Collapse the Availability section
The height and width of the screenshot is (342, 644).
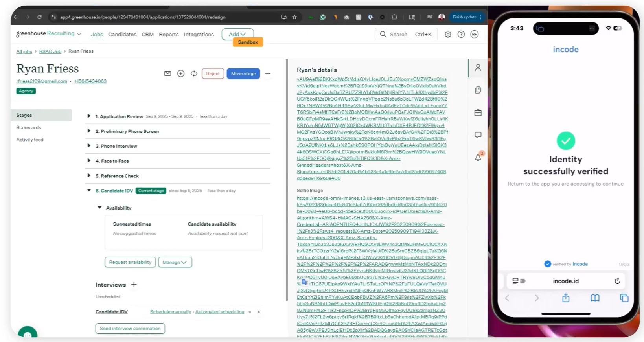coord(99,208)
